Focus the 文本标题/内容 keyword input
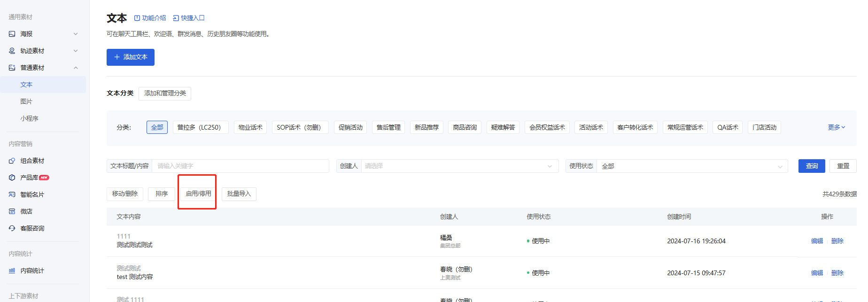The height and width of the screenshot is (302, 868). [x=240, y=166]
